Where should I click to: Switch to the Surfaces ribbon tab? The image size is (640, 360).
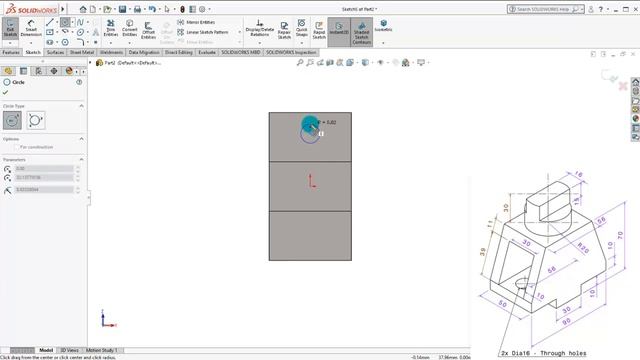pyautogui.click(x=55, y=52)
